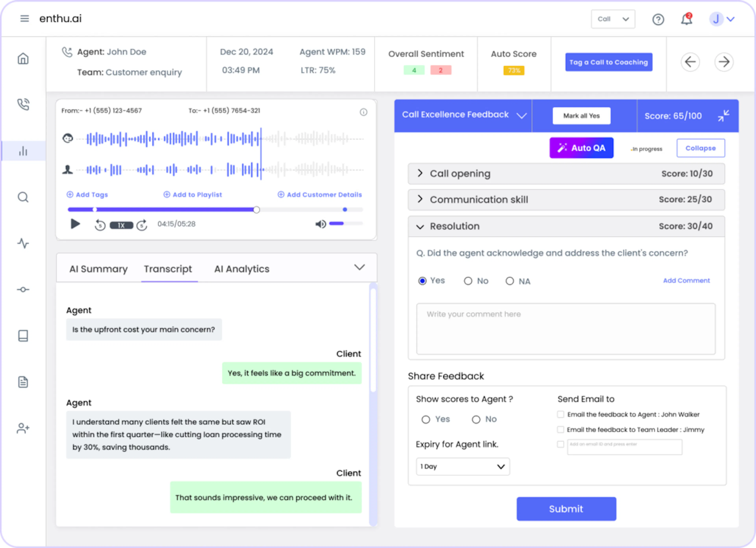Open the add user sidebar icon

[x=23, y=428]
